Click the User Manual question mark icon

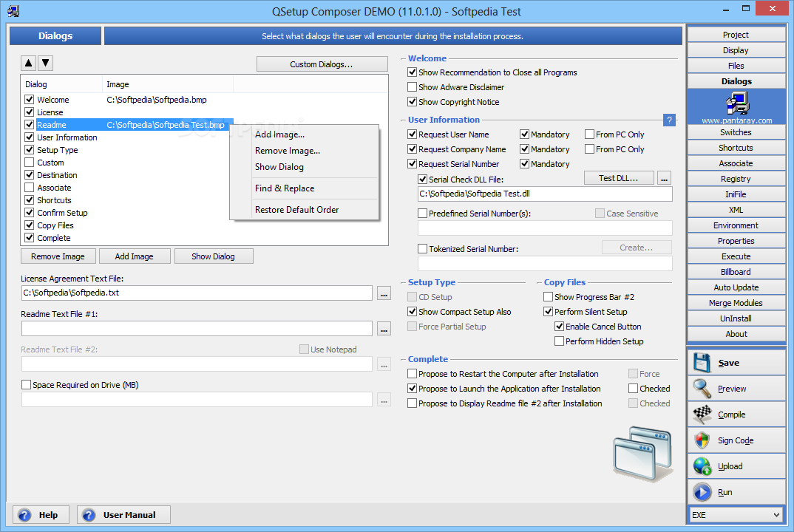89,515
